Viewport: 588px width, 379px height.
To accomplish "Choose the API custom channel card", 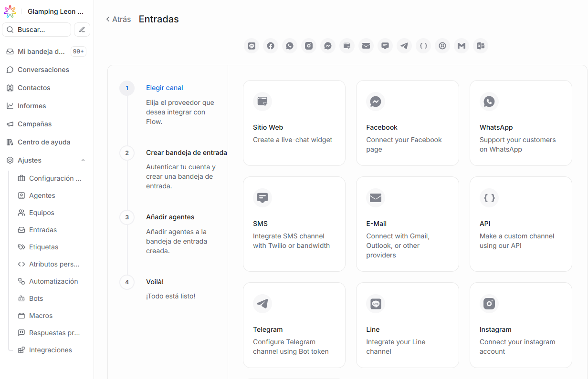I will (521, 224).
